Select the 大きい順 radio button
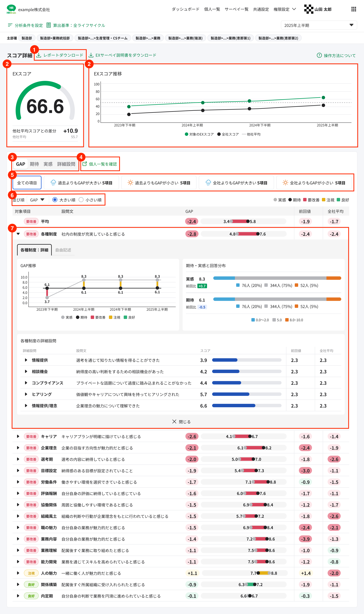The image size is (364, 614). coord(55,200)
